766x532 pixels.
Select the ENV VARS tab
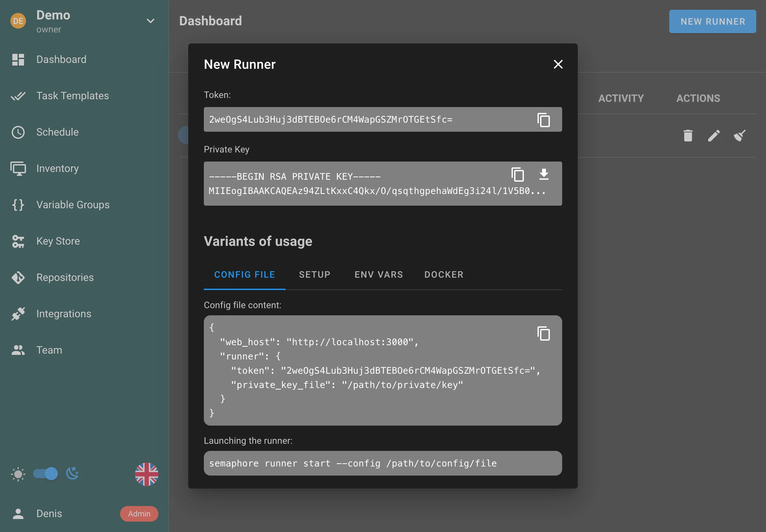(x=378, y=274)
